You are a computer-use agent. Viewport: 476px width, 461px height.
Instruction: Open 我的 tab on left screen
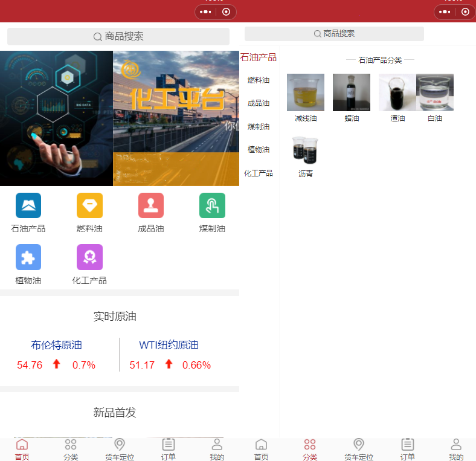pos(217,450)
